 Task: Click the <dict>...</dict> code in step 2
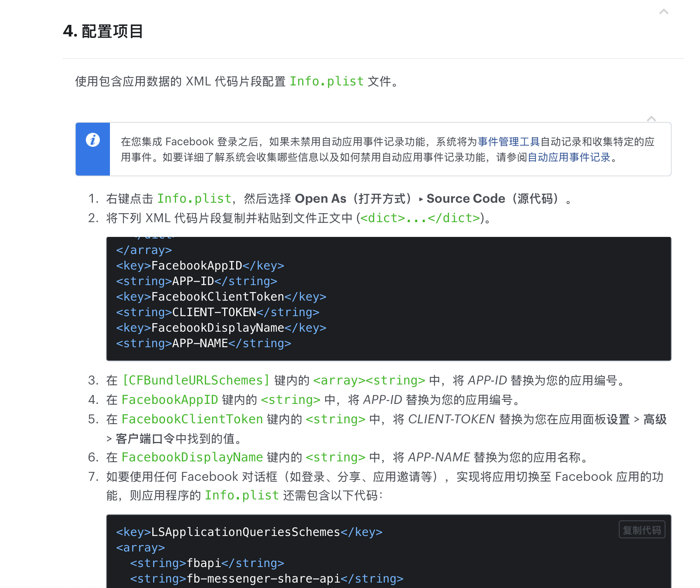pos(420,218)
